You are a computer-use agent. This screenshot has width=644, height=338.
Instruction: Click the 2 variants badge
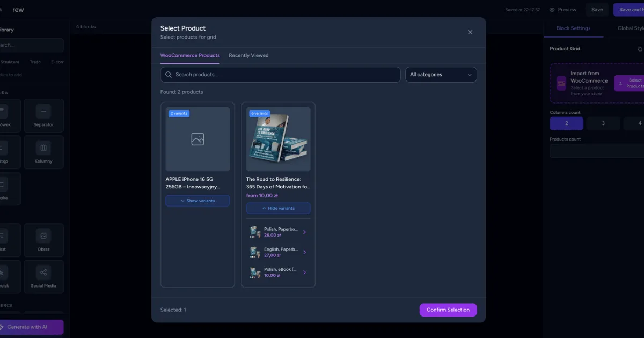click(x=179, y=113)
